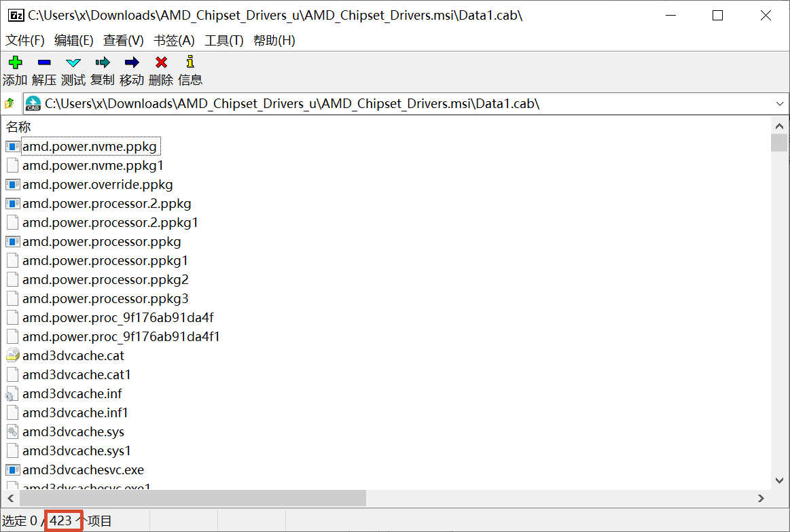The image size is (790, 532).
Task: Select the file amd3dvcache.inf1
Action: 75,413
